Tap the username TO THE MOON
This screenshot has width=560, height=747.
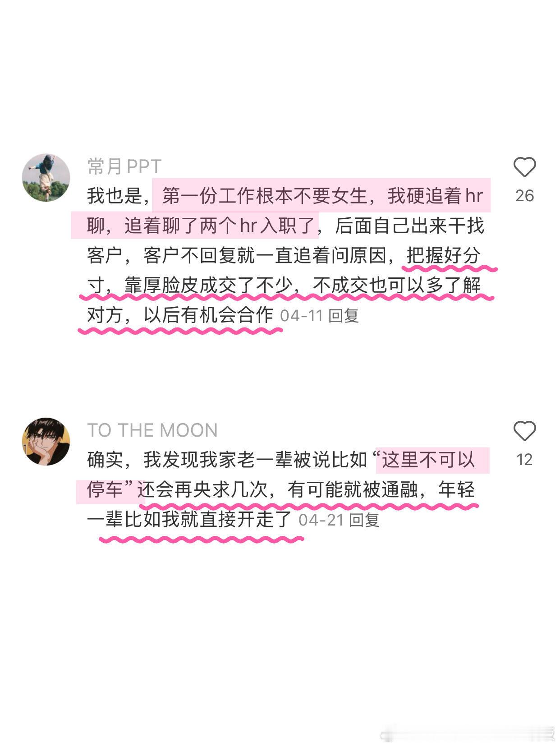[x=152, y=430]
